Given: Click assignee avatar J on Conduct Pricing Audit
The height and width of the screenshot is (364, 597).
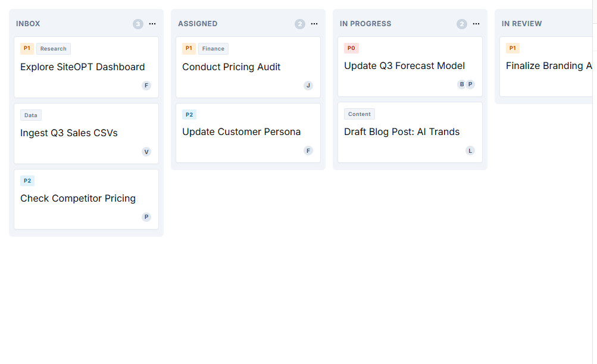Looking at the screenshot, I should 308,86.
